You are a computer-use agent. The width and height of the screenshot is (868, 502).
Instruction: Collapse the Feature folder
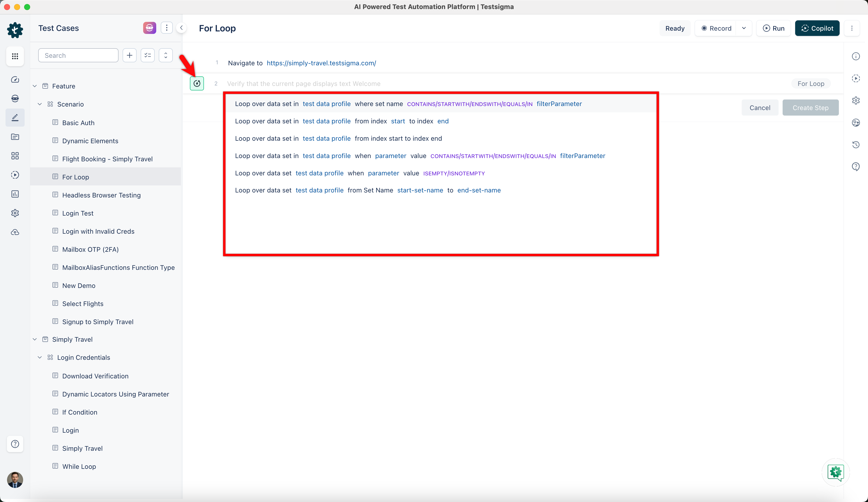click(x=35, y=86)
